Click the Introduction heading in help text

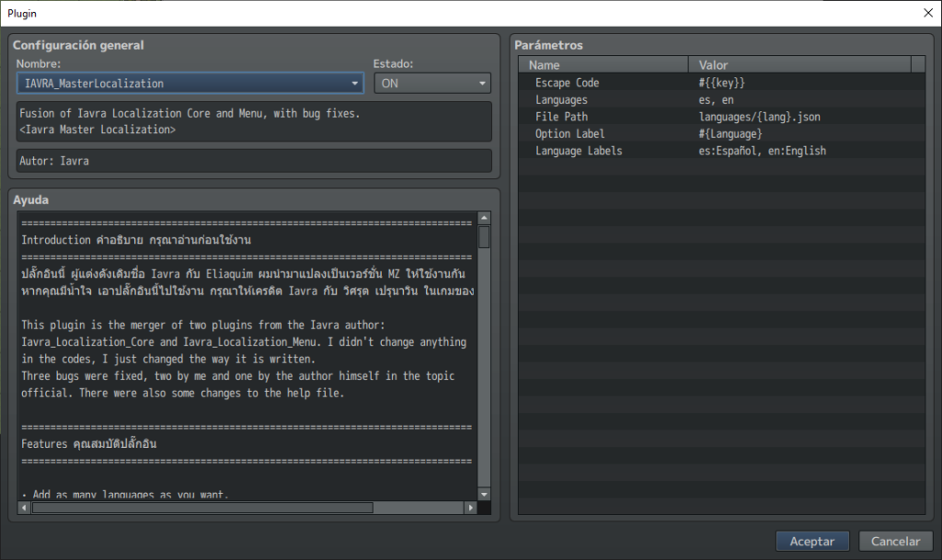tap(136, 240)
